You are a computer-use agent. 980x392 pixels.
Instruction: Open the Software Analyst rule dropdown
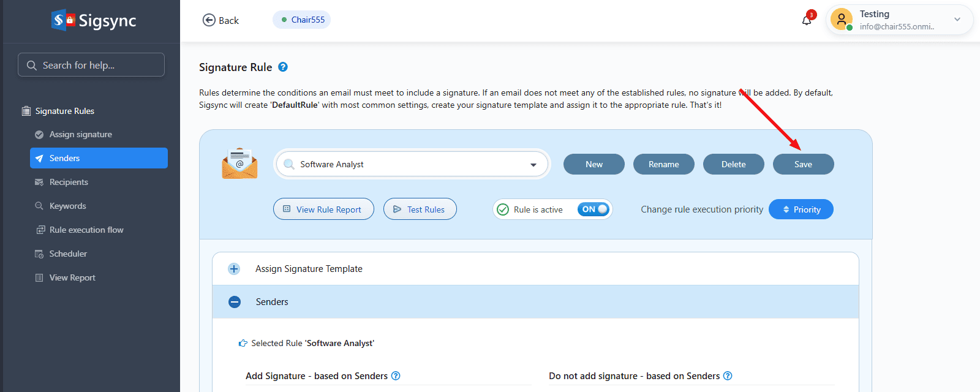(533, 165)
